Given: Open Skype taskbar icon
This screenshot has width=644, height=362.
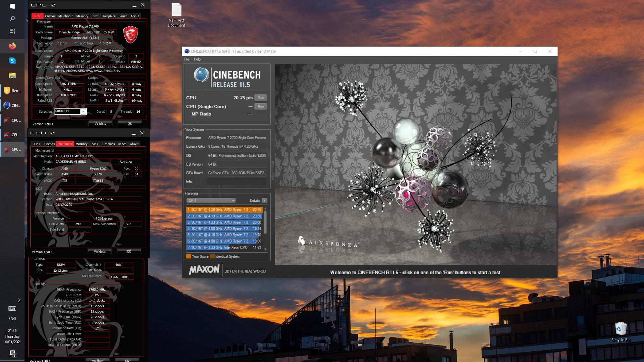Looking at the screenshot, I should pyautogui.click(x=12, y=61).
